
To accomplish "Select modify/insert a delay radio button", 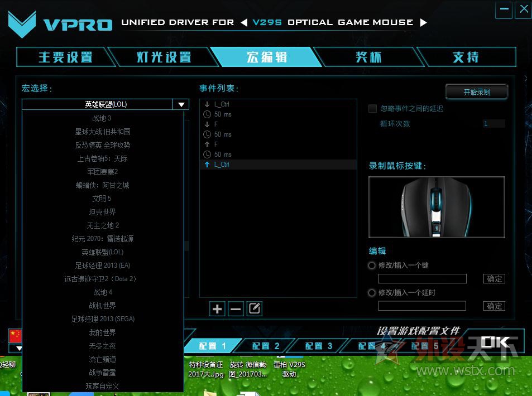I will tap(372, 293).
